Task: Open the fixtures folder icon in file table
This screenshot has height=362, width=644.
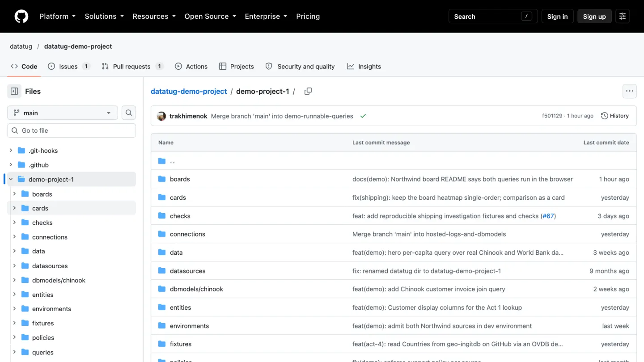Action: tap(162, 344)
